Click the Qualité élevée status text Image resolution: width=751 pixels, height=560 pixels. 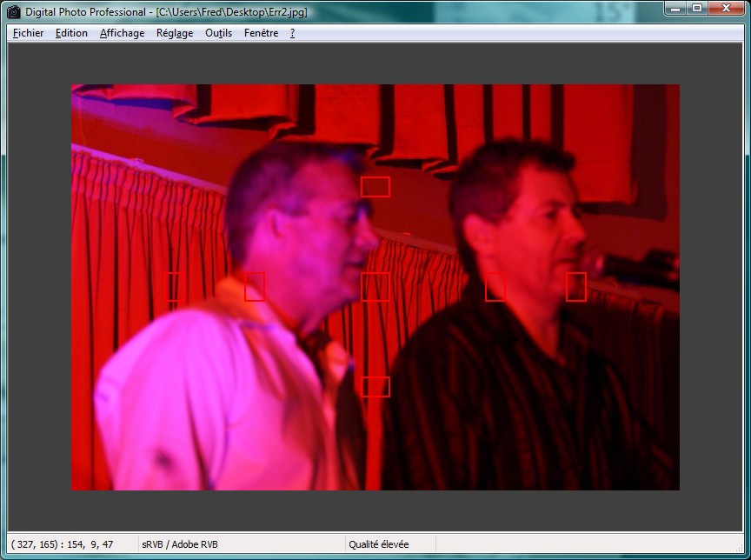378,544
